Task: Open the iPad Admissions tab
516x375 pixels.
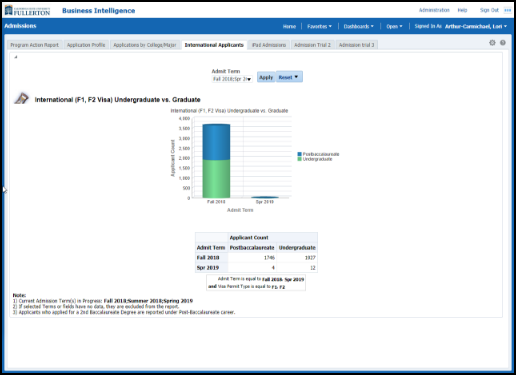Action: pyautogui.click(x=269, y=45)
